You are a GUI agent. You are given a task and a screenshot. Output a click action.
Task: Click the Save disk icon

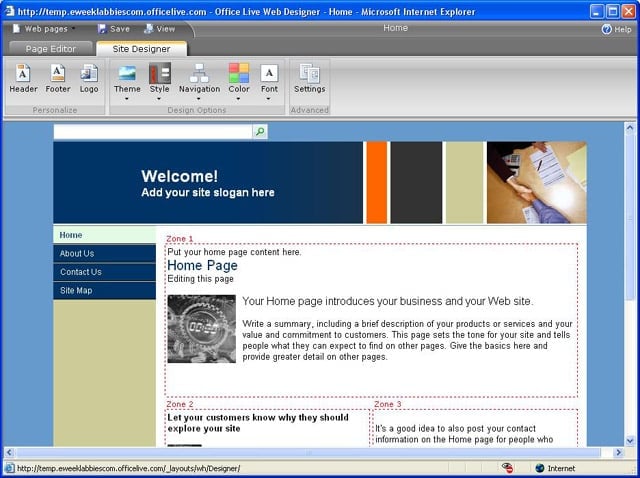click(x=102, y=29)
